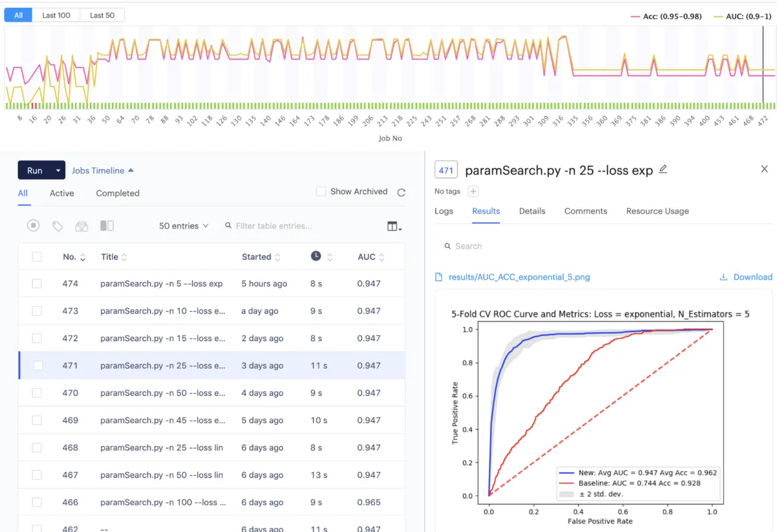Click the tag icon in jobs toolbar
777x532 pixels.
click(58, 226)
